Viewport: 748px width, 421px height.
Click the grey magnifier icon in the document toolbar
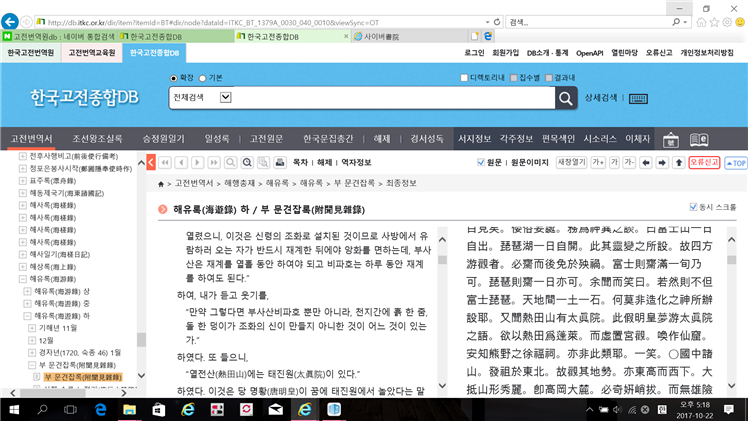click(230, 163)
